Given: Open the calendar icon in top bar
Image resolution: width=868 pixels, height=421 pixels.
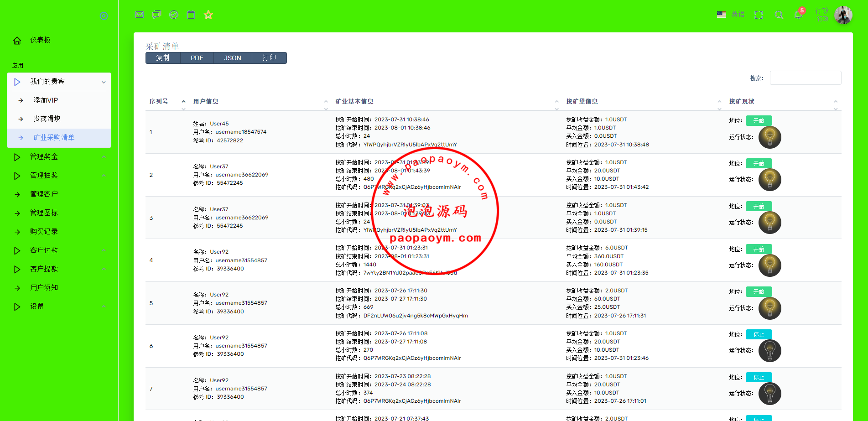Looking at the screenshot, I should (x=191, y=15).
